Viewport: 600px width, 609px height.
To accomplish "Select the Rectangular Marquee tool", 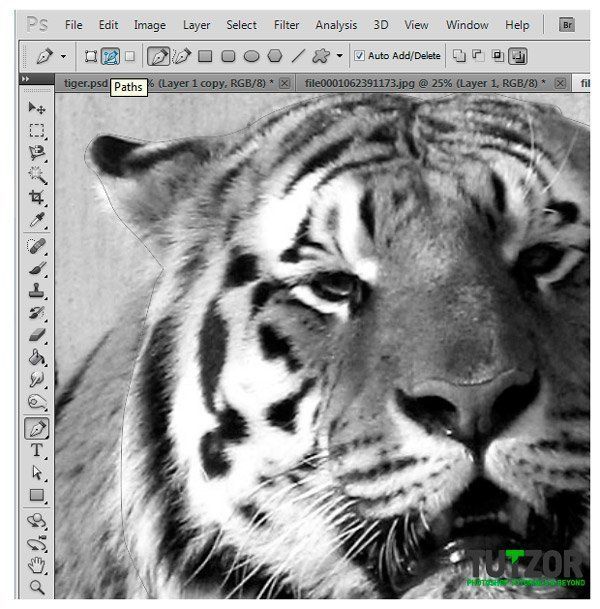I will [37, 130].
